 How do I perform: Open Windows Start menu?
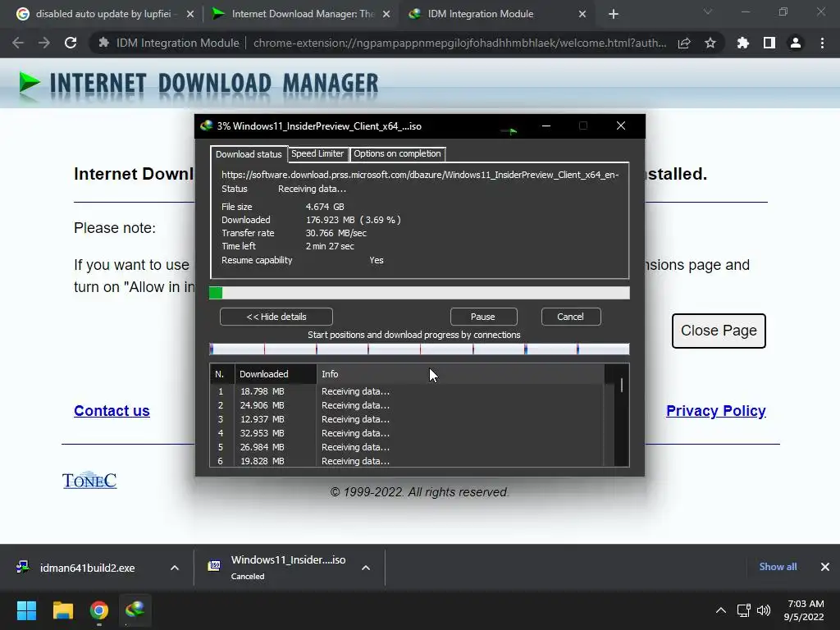26,610
